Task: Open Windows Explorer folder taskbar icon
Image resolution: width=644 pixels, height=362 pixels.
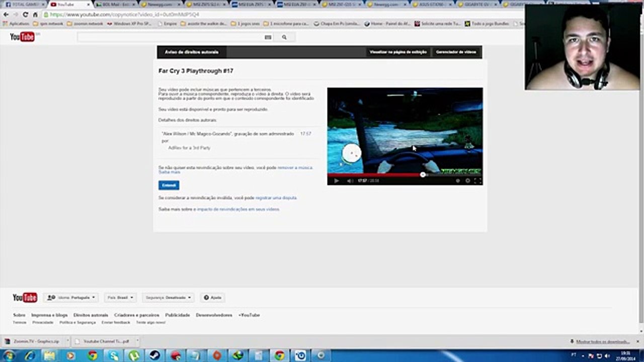Action: coord(50,355)
